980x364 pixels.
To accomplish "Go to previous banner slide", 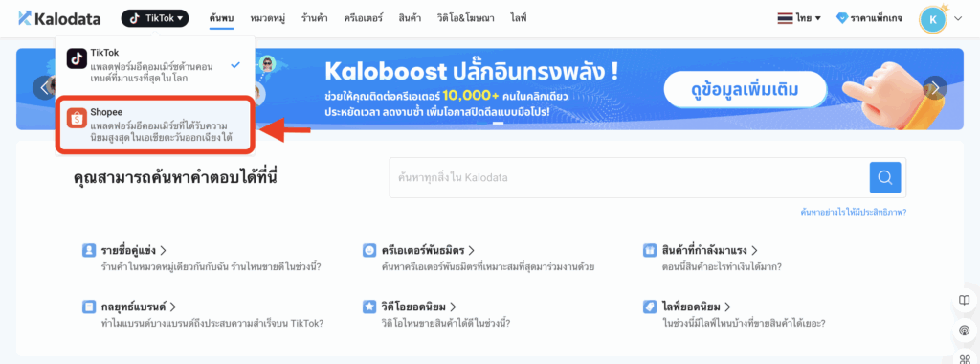I will coord(44,87).
